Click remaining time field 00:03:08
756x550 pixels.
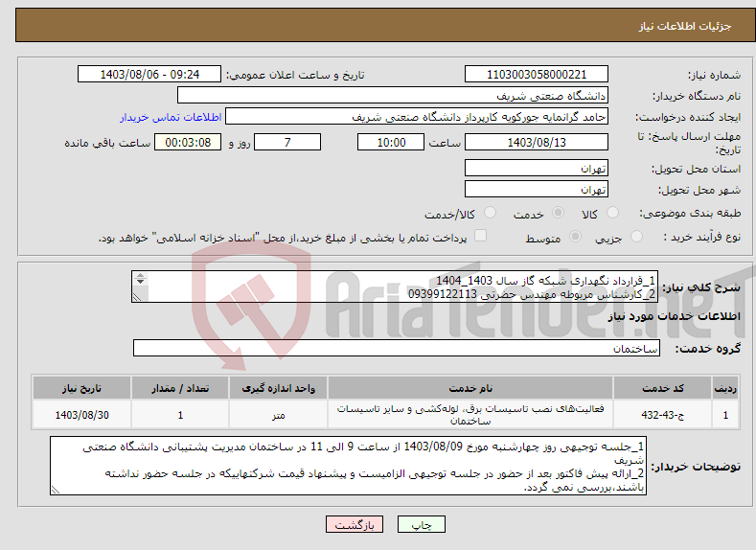coord(188,142)
